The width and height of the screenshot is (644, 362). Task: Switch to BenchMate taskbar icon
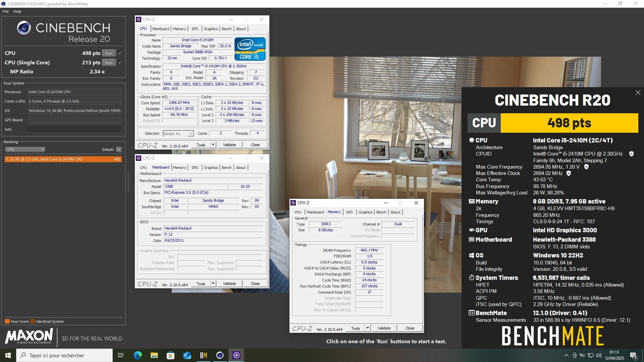pos(203,355)
